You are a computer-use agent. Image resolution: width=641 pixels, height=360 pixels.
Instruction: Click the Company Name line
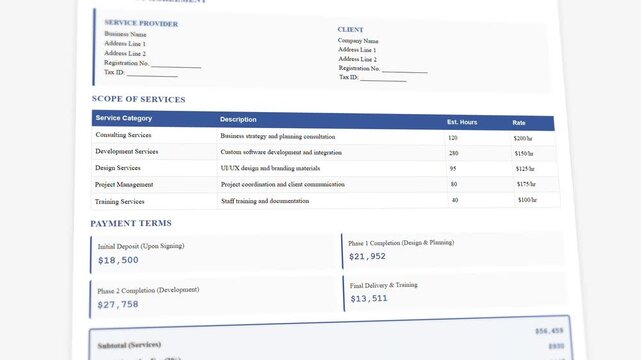point(358,40)
